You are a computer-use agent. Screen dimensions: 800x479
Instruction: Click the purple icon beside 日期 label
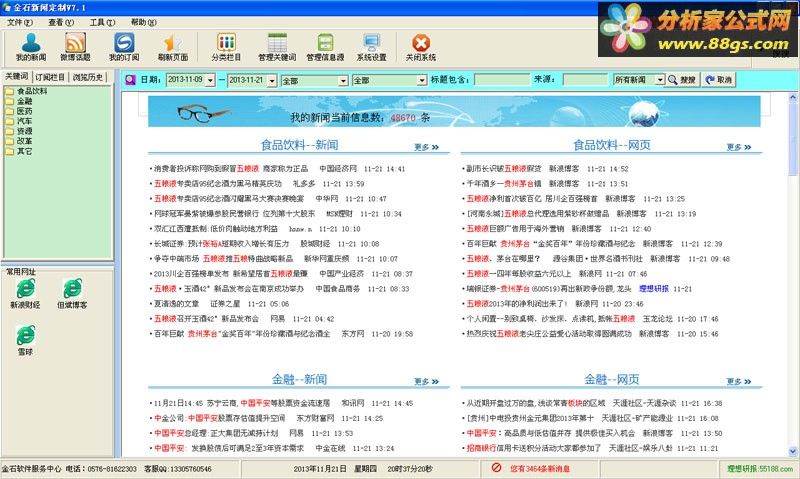(131, 80)
